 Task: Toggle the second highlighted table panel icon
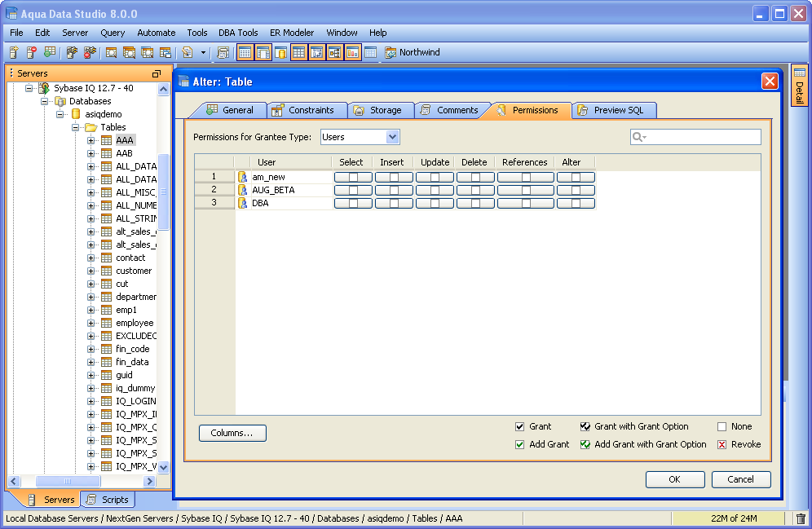pyautogui.click(x=263, y=52)
